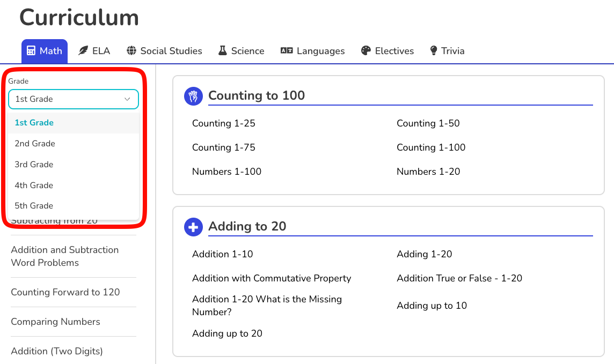Open Addition with Commutative Property lesson
Viewport: 614px width, 364px height.
point(272,278)
